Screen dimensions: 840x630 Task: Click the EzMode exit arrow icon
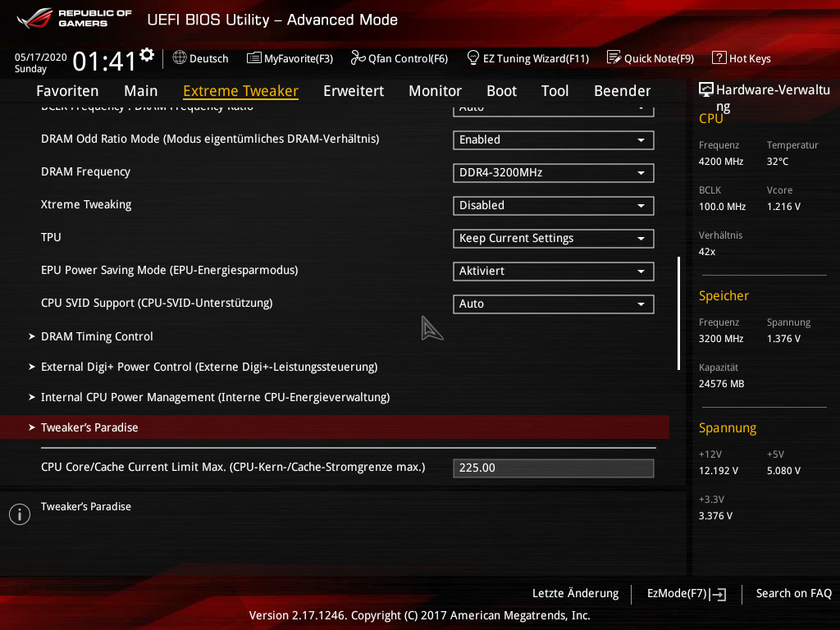click(x=718, y=594)
